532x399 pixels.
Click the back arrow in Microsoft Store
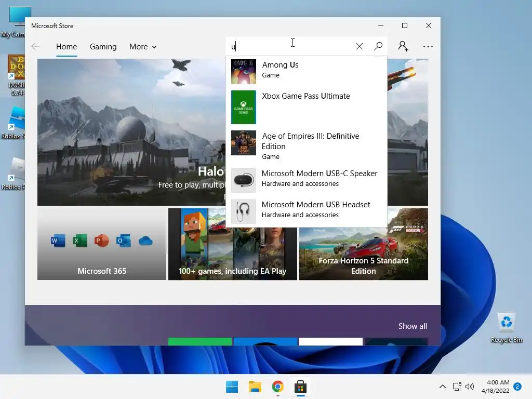click(x=35, y=46)
